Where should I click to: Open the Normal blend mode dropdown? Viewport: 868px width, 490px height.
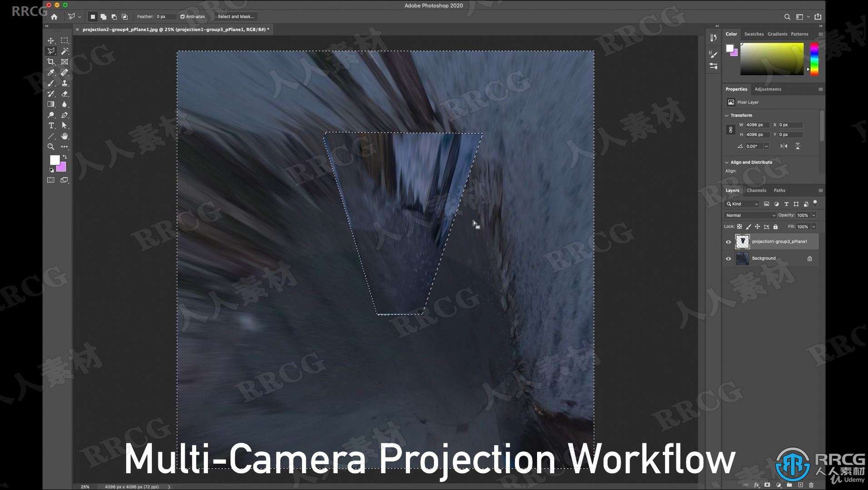click(x=750, y=215)
